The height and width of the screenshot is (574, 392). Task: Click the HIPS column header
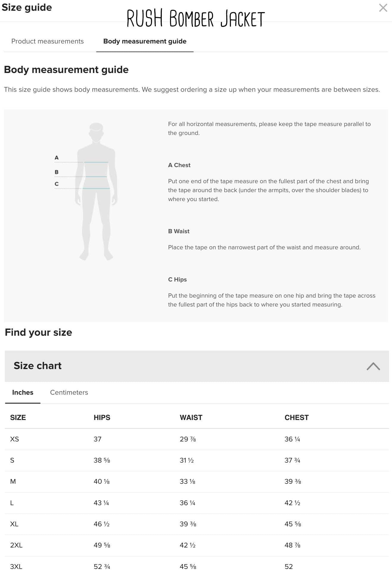tap(102, 418)
